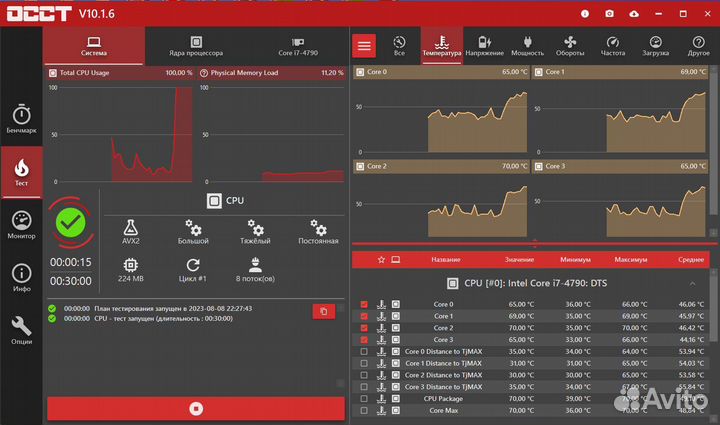The image size is (720, 425).
Task: Toggle the Core 1 graph header icon
Action: coord(539,72)
